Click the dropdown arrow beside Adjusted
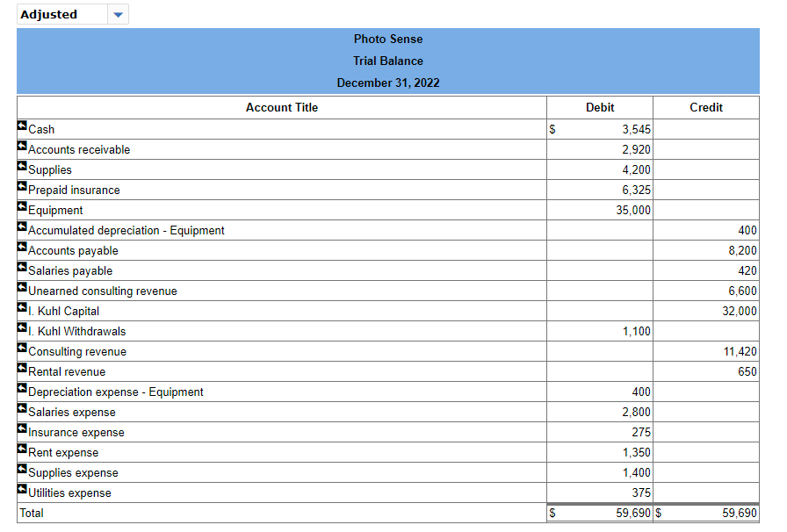 pos(118,14)
